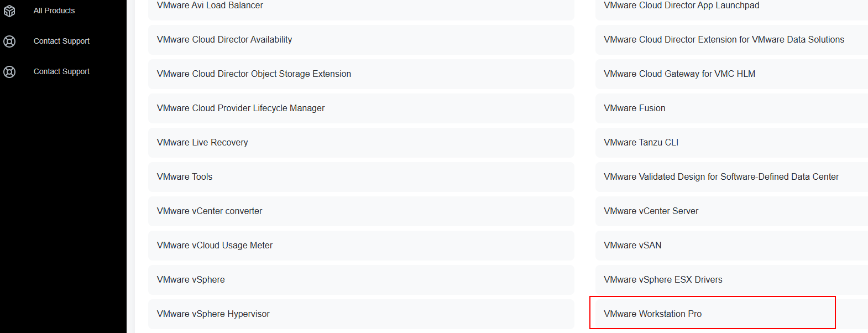
Task: Open VMware vSphere Hypervisor entry
Action: [x=213, y=314]
